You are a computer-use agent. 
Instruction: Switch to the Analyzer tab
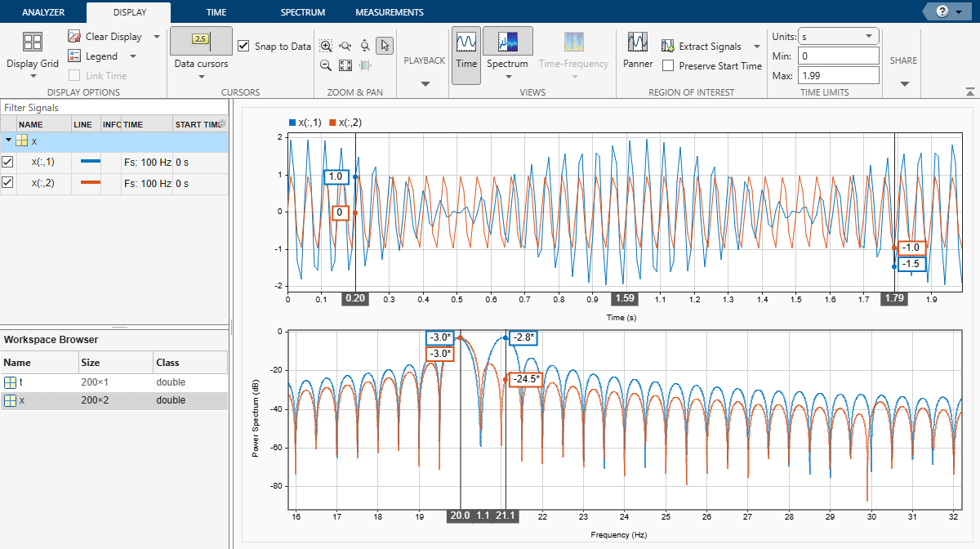(42, 12)
